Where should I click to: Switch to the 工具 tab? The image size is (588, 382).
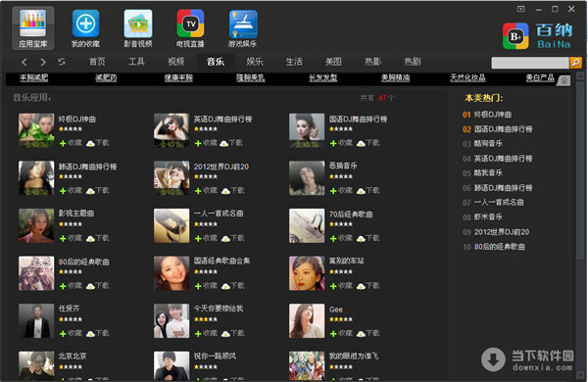(x=136, y=62)
